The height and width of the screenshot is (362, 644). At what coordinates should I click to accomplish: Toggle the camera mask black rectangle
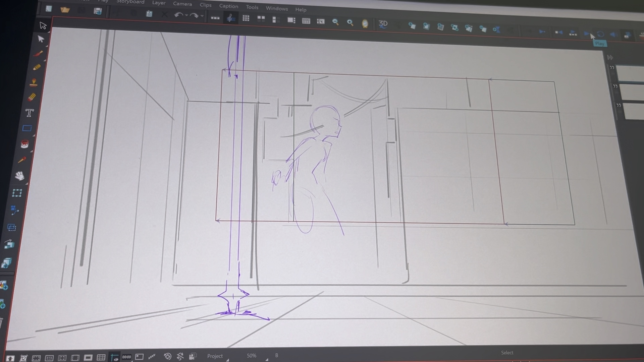pyautogui.click(x=88, y=358)
